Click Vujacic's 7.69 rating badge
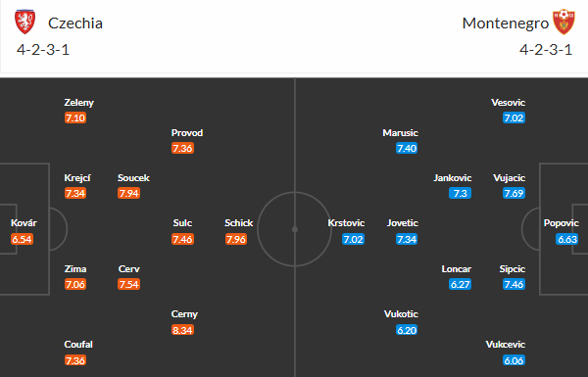Screen dimensions: 588x377 (514, 193)
